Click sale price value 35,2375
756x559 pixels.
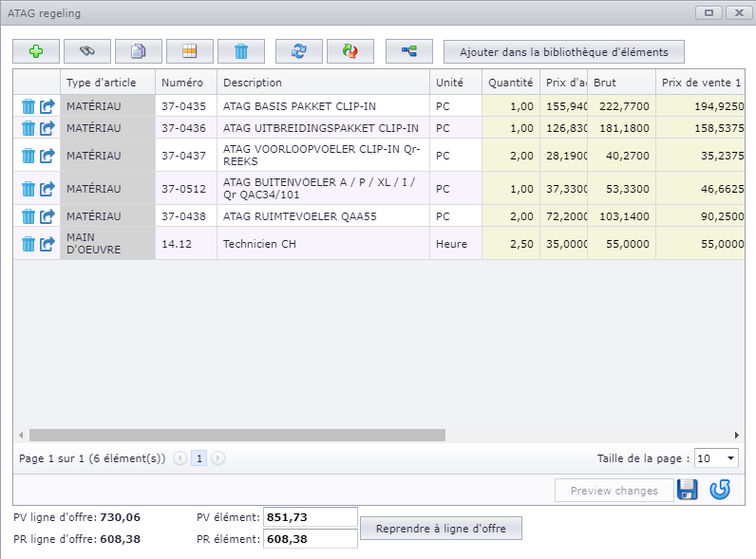(722, 156)
